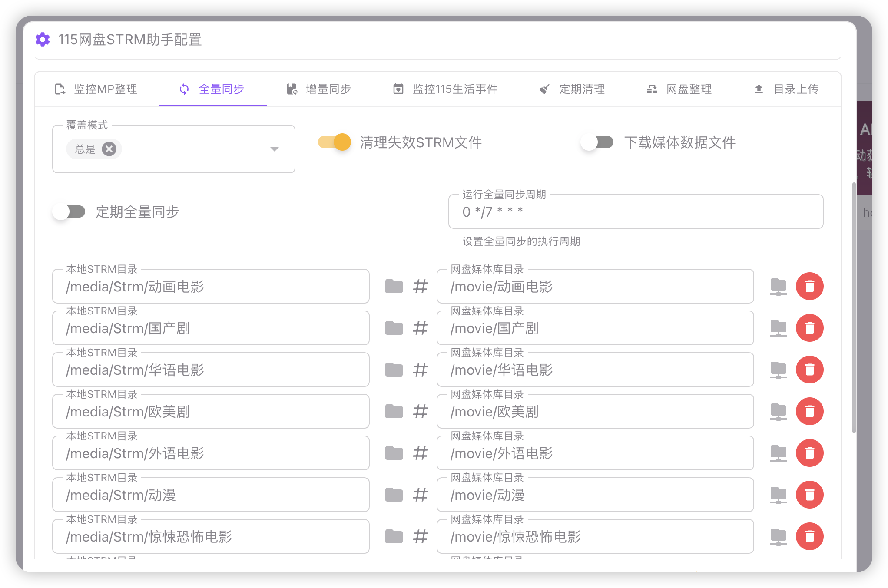Edit local path /media/Strm/外语电影

pyautogui.click(x=211, y=453)
